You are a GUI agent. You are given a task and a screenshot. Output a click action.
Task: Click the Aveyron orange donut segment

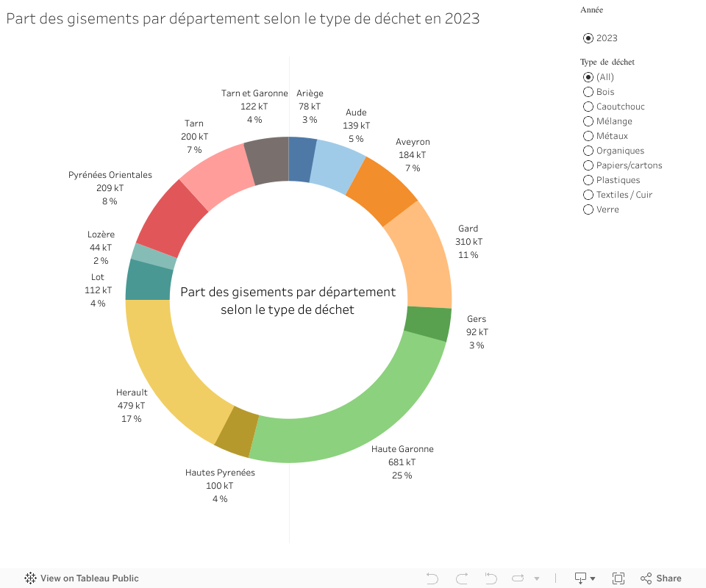381,191
